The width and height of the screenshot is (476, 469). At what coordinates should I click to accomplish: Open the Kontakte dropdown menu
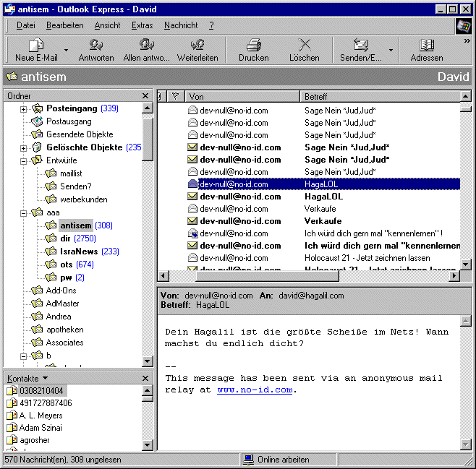point(45,378)
